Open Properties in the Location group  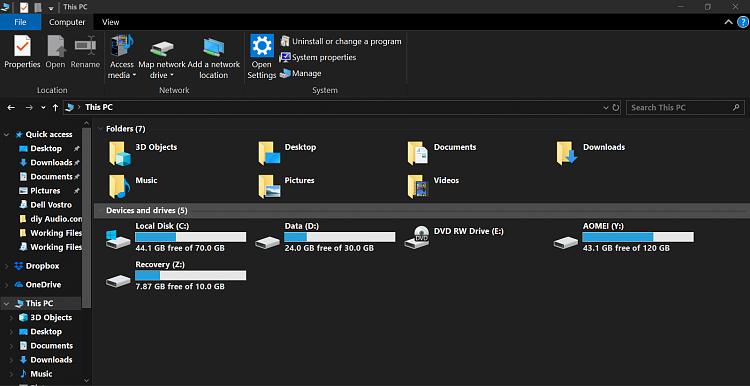(x=22, y=52)
